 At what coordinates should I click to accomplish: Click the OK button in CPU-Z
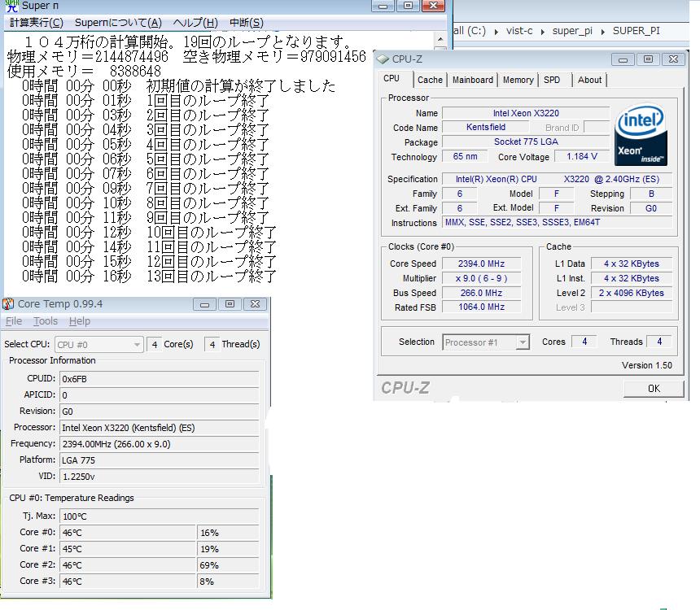tap(654, 389)
